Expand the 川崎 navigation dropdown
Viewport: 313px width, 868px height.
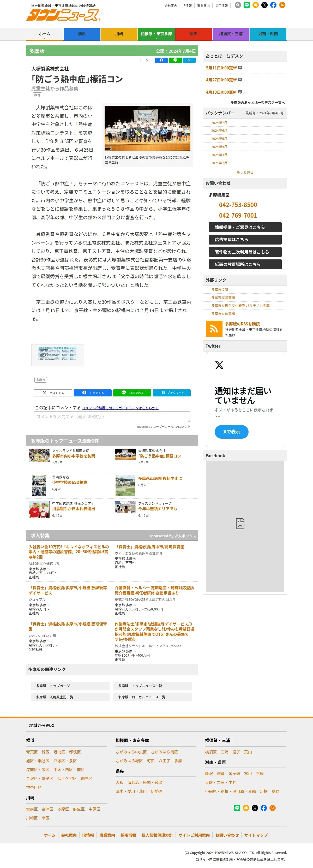pos(119,34)
